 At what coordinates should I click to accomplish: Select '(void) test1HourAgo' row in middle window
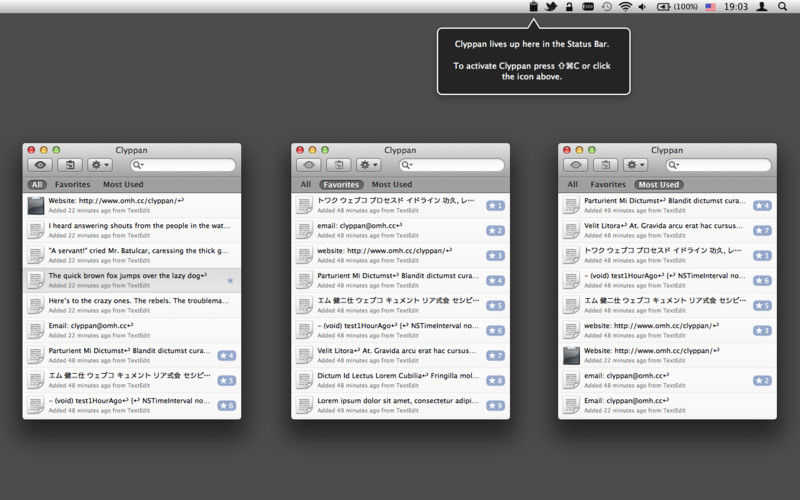401,330
